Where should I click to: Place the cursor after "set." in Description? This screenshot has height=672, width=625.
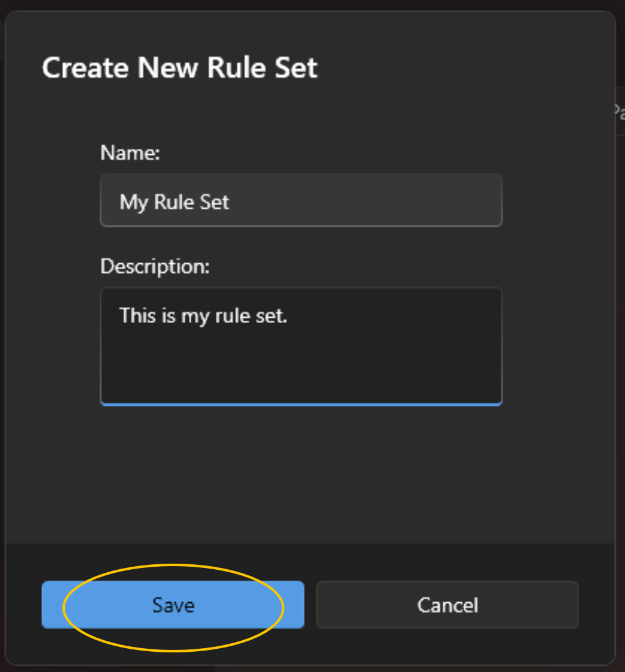point(288,316)
